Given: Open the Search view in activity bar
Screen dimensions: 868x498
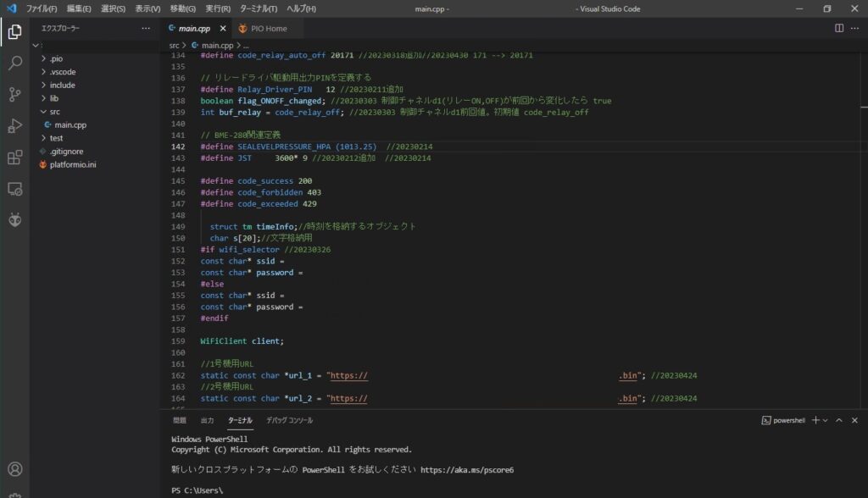Looking at the screenshot, I should pyautogui.click(x=14, y=63).
